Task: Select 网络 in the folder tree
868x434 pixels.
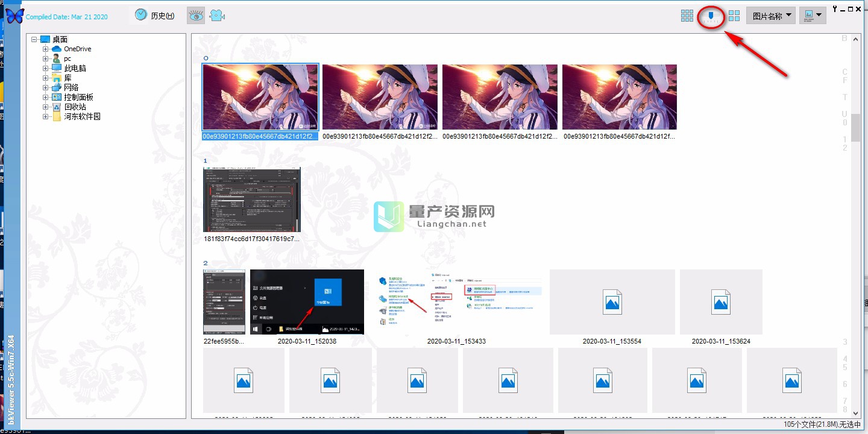Action: point(71,87)
